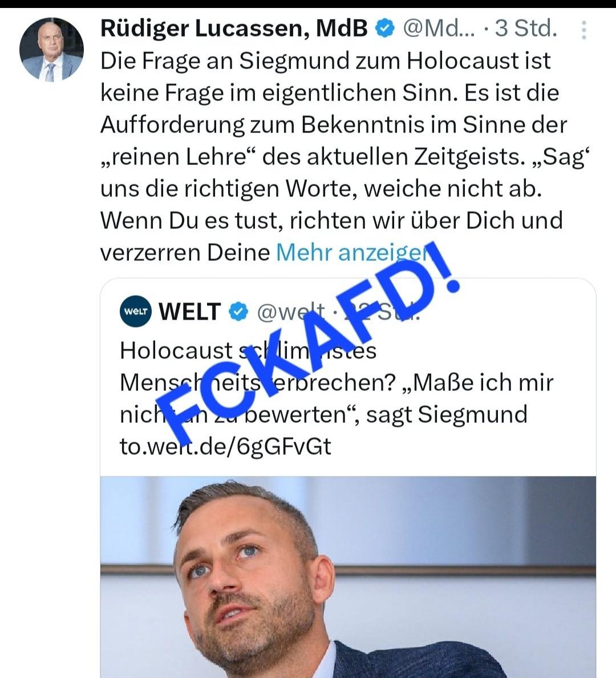The width and height of the screenshot is (616, 678).
Task: Click Lucassen's tweet body text
Action: coord(344,156)
